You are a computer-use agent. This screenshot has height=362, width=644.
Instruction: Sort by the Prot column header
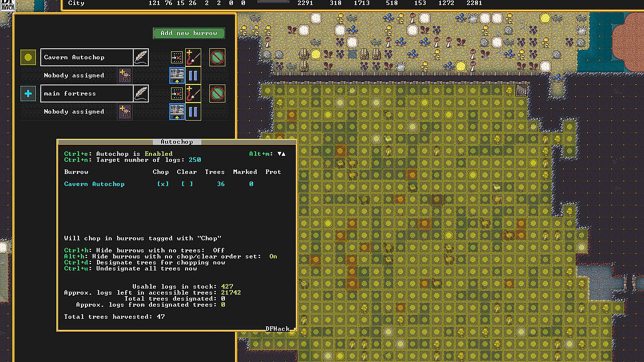pos(273,172)
